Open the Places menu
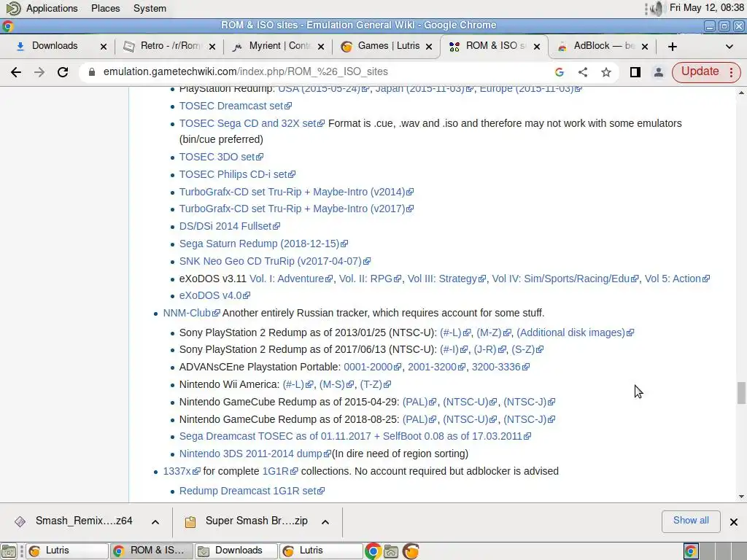This screenshot has width=747, height=560. tap(105, 8)
